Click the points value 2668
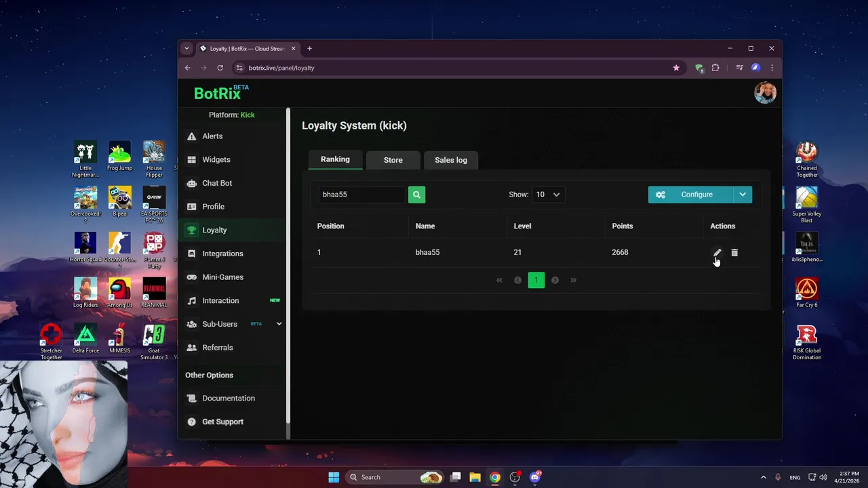Viewport: 868px width, 488px height. pos(620,252)
